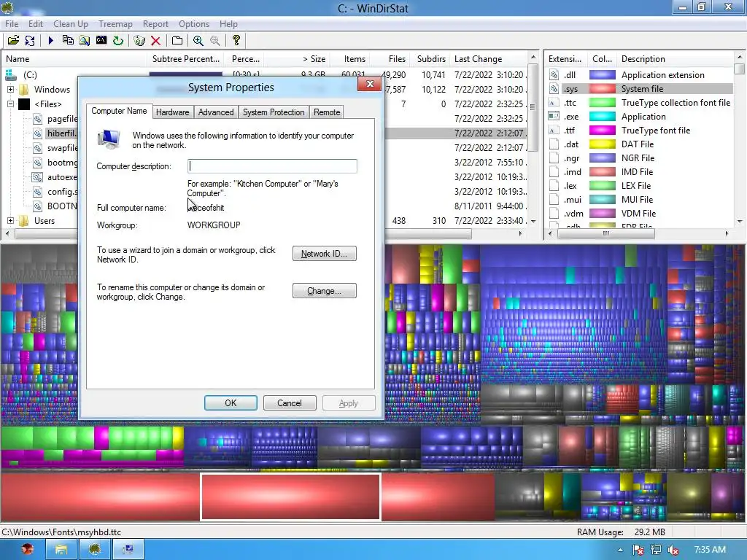This screenshot has height=560, width=747.
Task: Switch to WinDirStat taskbar button
Action: pyautogui.click(x=94, y=550)
